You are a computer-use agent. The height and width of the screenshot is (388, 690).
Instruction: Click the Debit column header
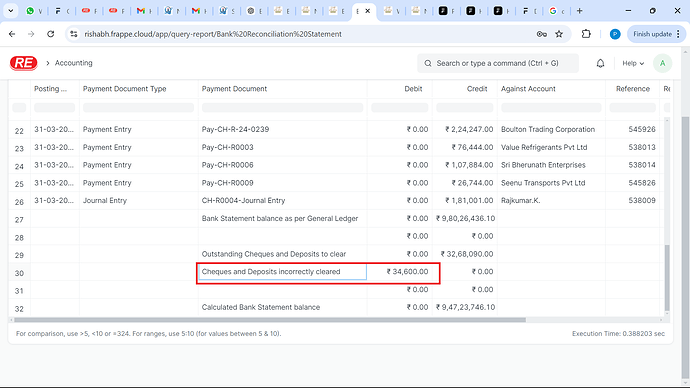click(400, 89)
